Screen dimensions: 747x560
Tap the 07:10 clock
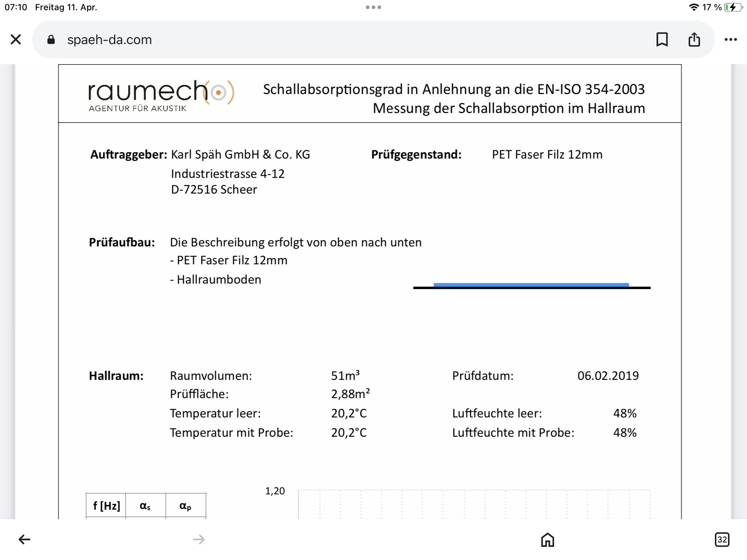tap(16, 7)
